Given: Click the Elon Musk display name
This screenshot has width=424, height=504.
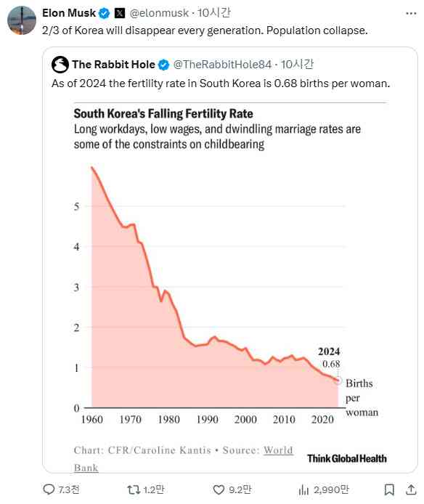Looking at the screenshot, I should click(x=69, y=13).
